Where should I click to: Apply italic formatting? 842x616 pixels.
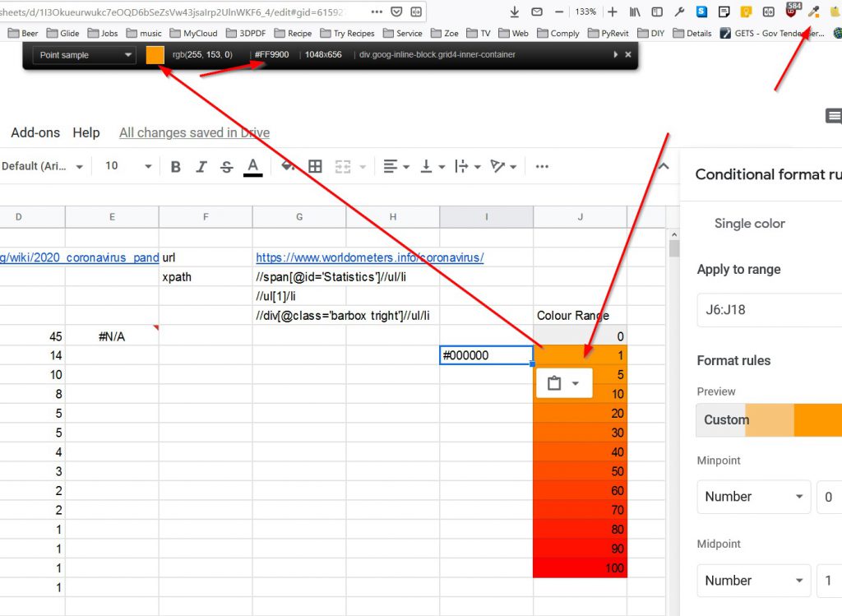(201, 166)
